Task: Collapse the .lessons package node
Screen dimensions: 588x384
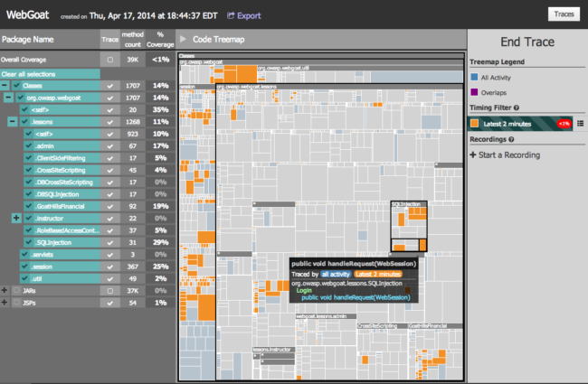Action: tap(13, 122)
